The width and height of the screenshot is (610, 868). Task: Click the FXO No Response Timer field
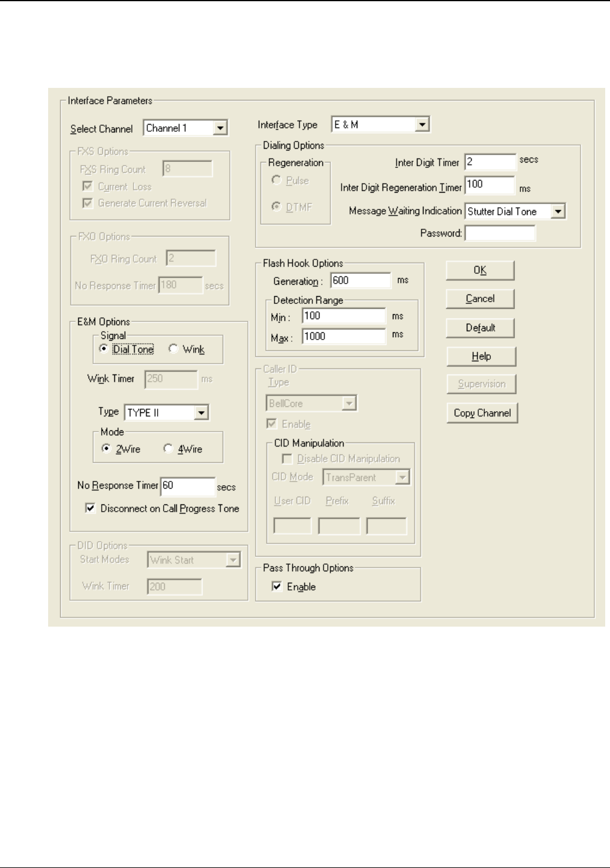tap(180, 285)
